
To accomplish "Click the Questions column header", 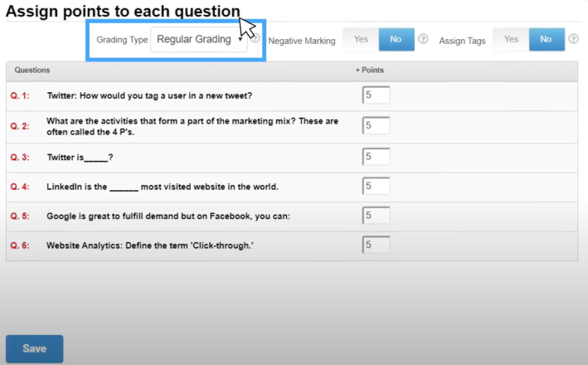I will click(x=32, y=71).
